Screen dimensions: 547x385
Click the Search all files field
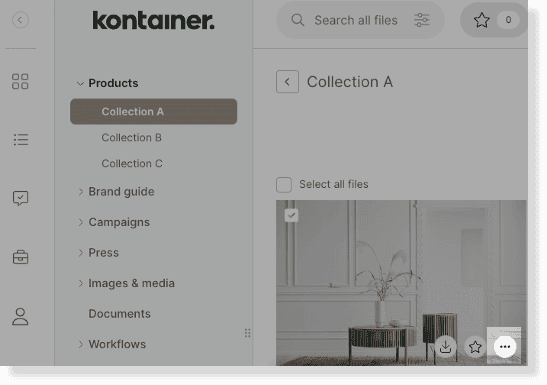(360, 20)
